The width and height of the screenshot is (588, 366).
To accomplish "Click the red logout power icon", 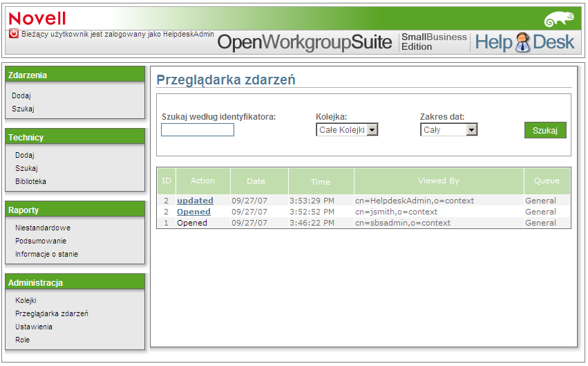I will point(14,33).
